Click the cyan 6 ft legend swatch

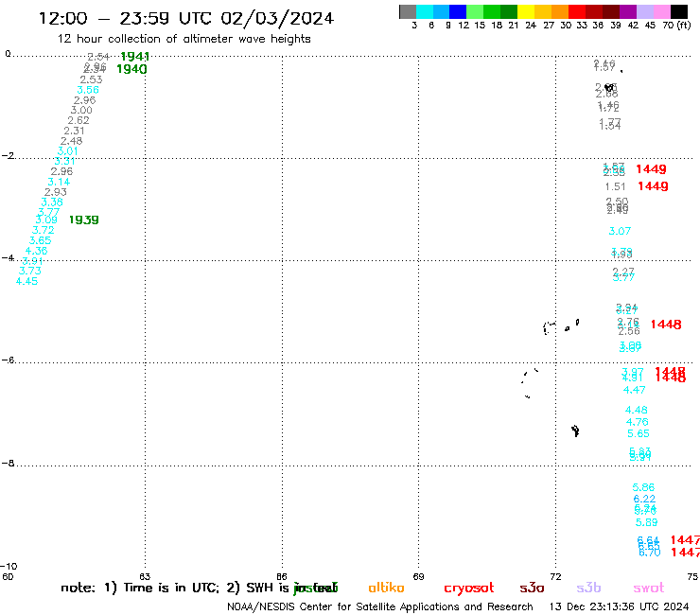click(425, 11)
